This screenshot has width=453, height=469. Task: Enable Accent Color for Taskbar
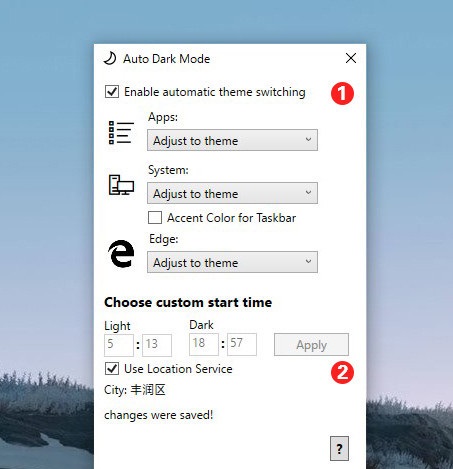pos(155,217)
